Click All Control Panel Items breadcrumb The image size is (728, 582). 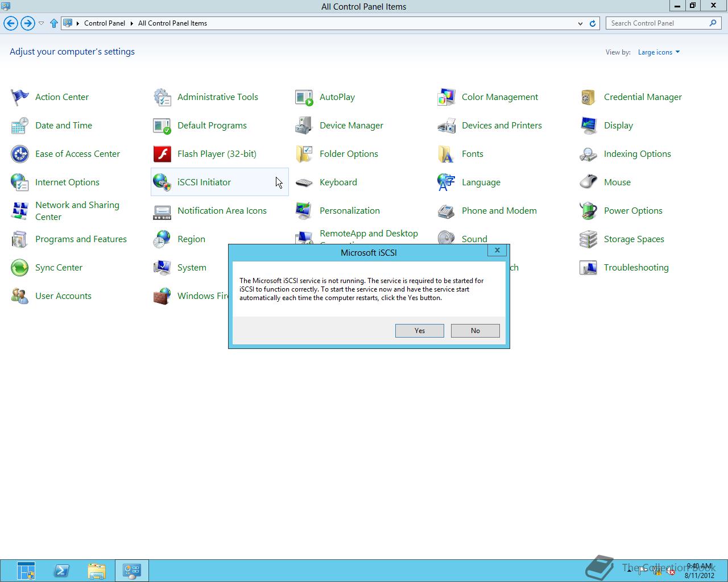coord(172,23)
